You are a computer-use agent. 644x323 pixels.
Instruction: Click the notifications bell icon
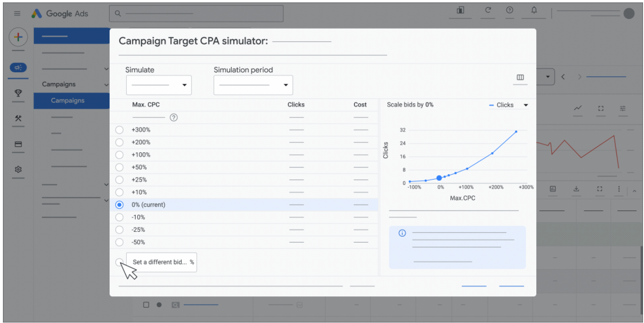click(534, 10)
